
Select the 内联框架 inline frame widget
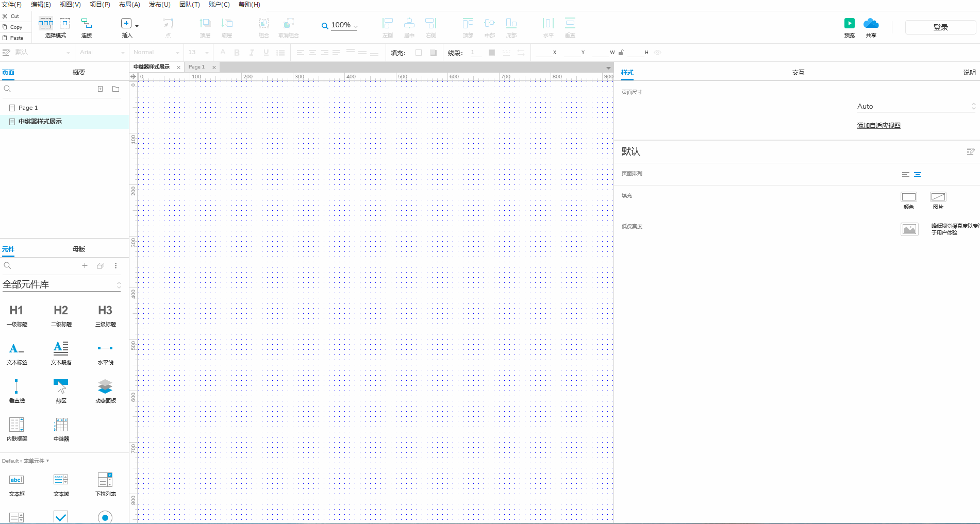tap(16, 430)
